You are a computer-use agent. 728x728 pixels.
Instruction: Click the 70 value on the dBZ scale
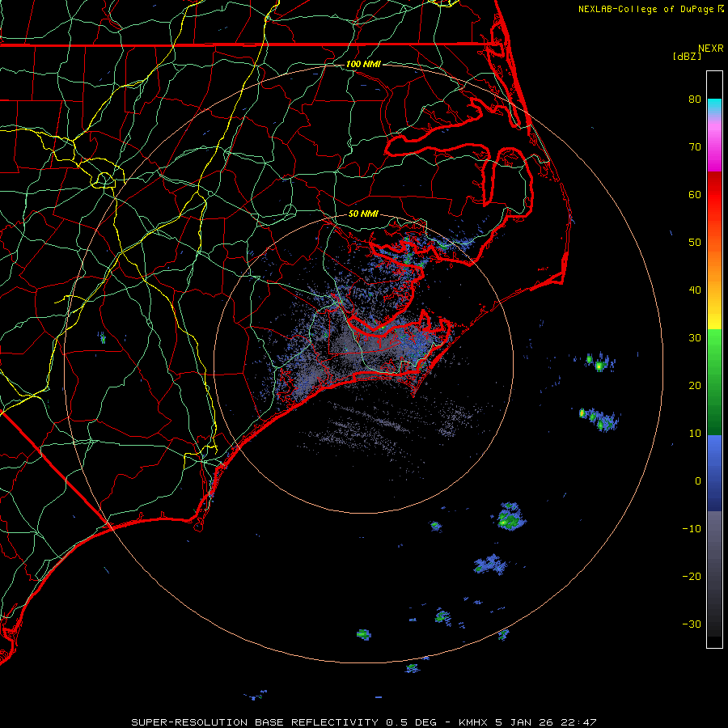(695, 146)
